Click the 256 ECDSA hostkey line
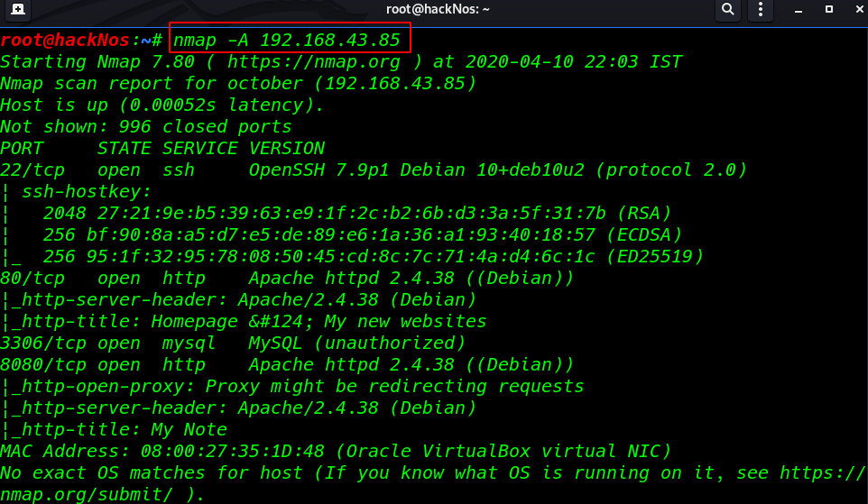The width and height of the screenshot is (868, 504). 341,234
